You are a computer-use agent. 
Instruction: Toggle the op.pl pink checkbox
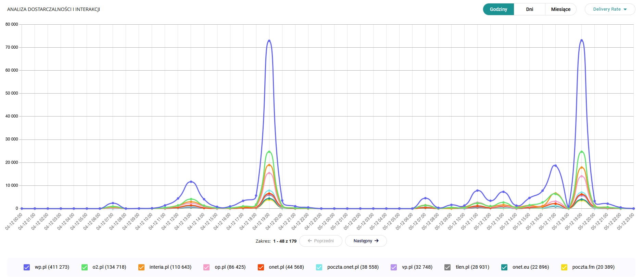(x=206, y=267)
